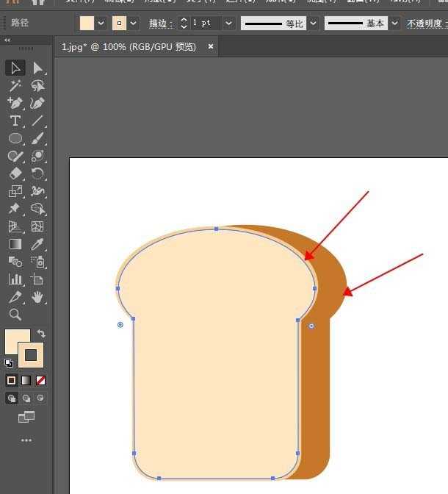The image size is (448, 494).
Task: Expand the stroke weight 1 pt dropdown
Action: 228,23
